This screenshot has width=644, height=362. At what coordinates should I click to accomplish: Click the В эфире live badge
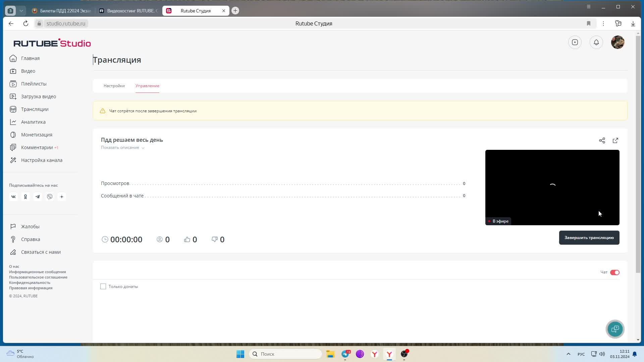tap(498, 221)
